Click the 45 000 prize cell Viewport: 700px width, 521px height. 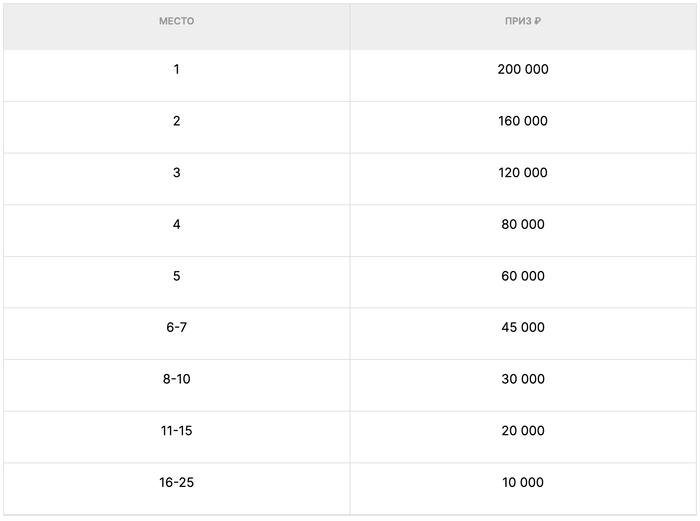pyautogui.click(x=523, y=328)
